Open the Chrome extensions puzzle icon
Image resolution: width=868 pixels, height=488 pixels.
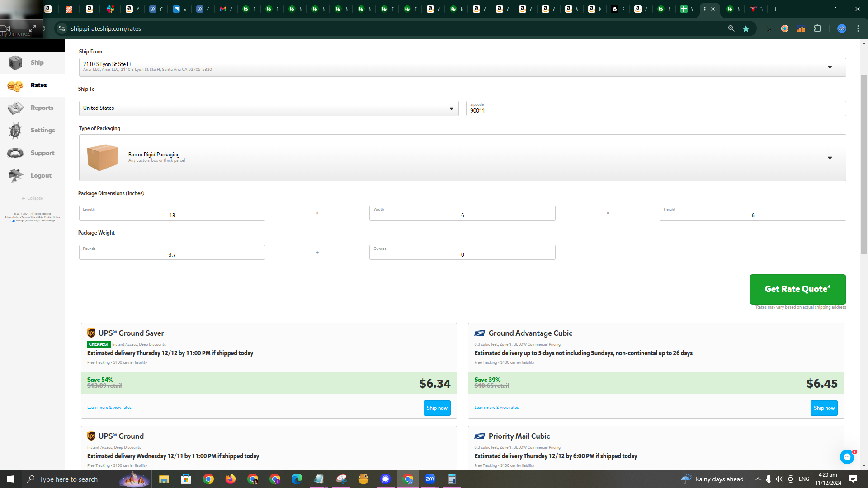(x=817, y=29)
